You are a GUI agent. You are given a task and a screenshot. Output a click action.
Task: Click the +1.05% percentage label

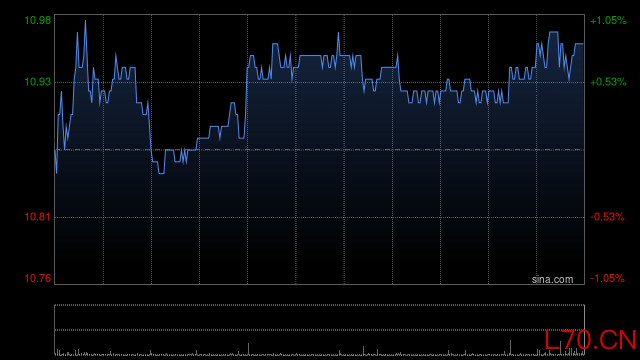click(x=608, y=20)
